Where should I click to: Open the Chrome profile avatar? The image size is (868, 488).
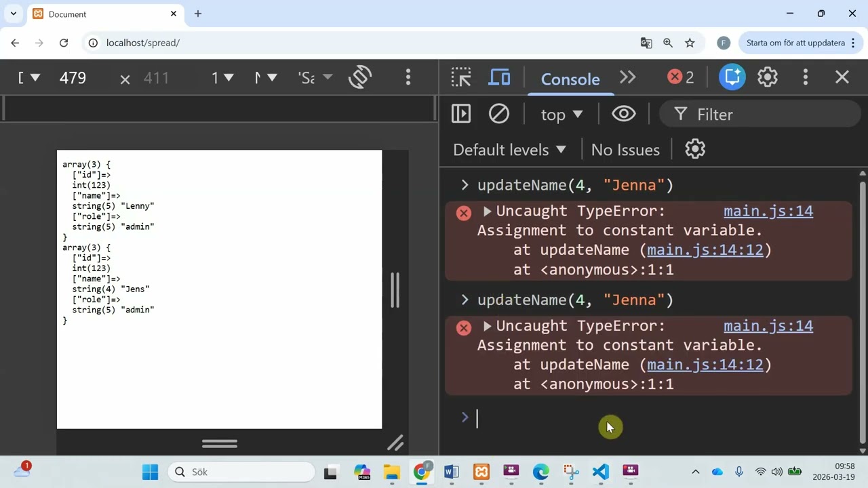(x=724, y=43)
